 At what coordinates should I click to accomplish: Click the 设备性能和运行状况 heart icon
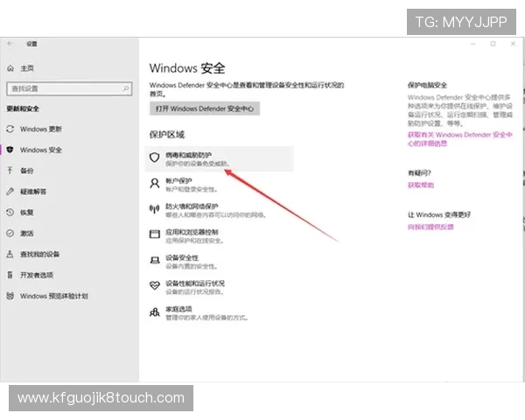click(x=154, y=285)
